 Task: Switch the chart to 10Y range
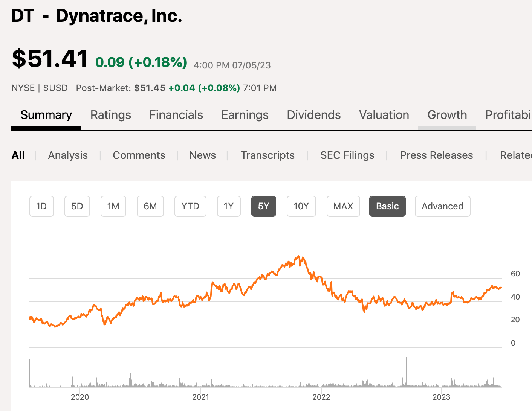301,206
